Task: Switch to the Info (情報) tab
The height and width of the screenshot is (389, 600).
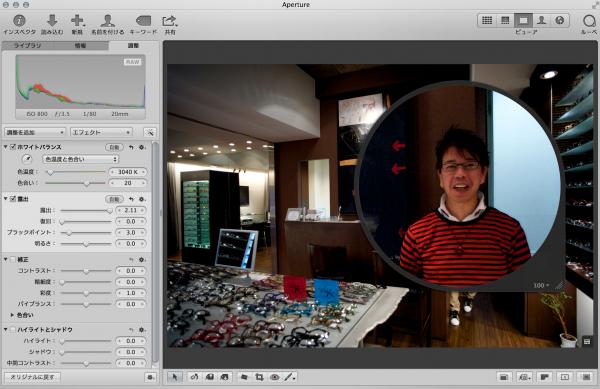Action: [80, 46]
